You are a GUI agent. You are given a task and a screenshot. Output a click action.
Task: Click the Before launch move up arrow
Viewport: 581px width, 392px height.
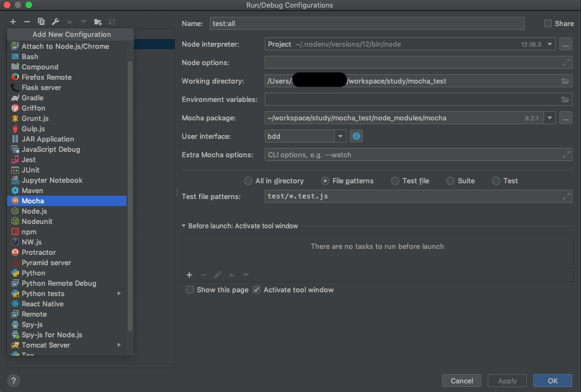click(232, 275)
